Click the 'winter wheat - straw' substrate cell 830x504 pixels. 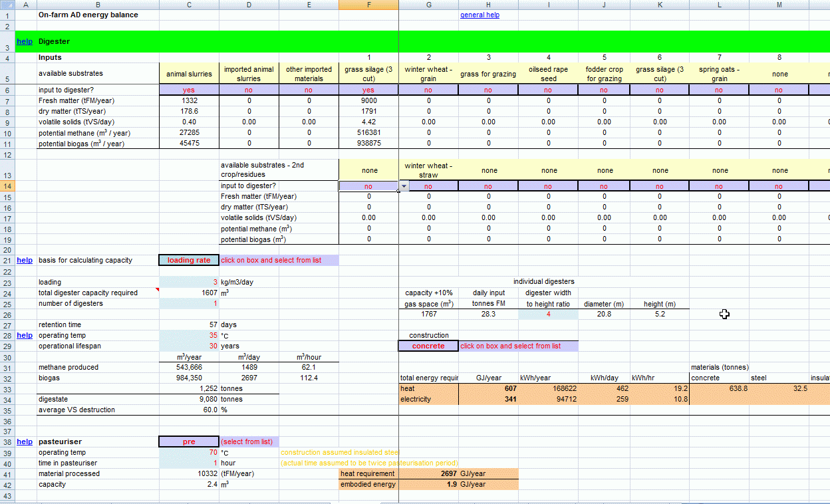(428, 170)
